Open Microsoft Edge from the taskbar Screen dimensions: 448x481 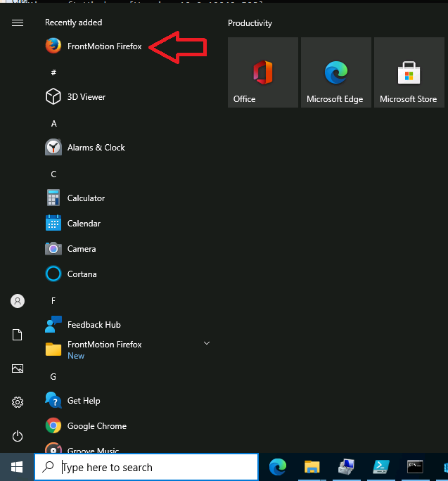[x=278, y=467]
